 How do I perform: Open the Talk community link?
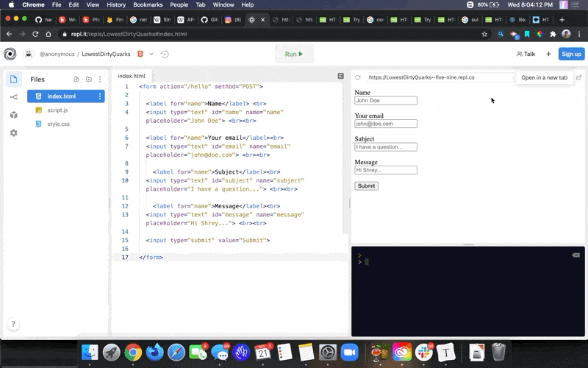tap(526, 54)
